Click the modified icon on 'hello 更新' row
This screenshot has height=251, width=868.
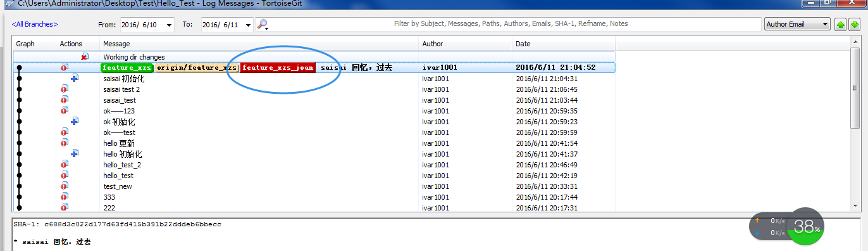[64, 143]
